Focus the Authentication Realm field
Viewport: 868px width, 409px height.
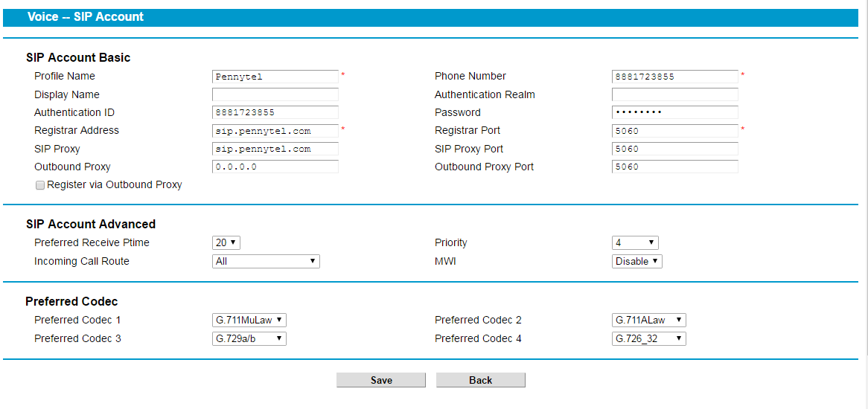click(x=674, y=94)
